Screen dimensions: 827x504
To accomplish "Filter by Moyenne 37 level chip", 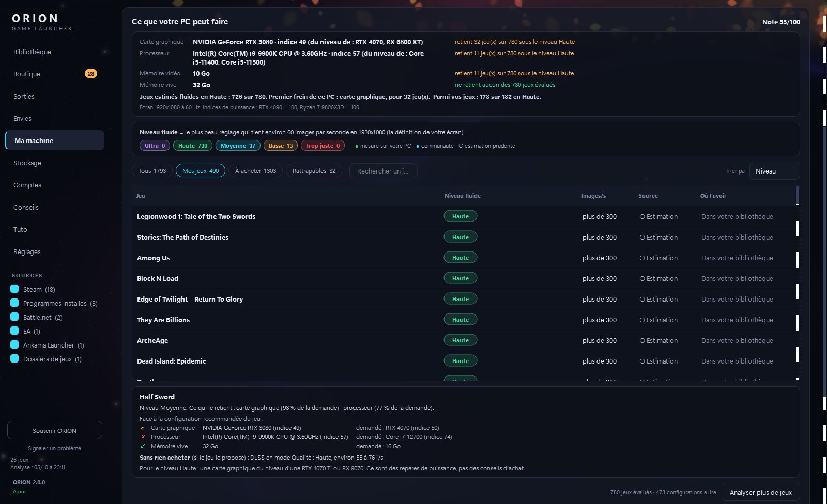I will pos(238,146).
